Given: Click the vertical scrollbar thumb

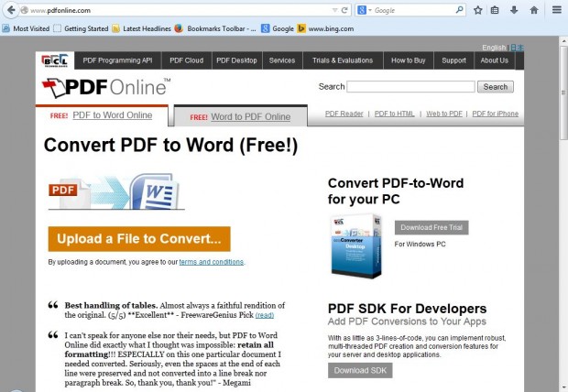Looking at the screenshot, I should (x=563, y=92).
